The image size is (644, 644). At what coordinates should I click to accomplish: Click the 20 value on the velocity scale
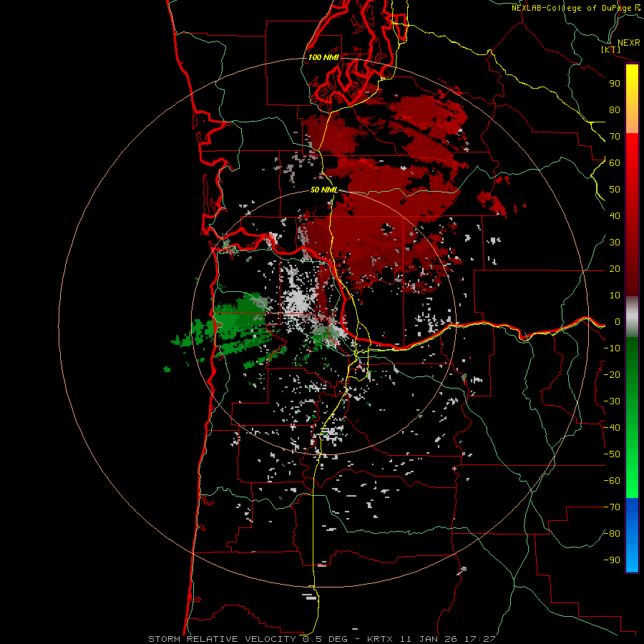(x=615, y=269)
